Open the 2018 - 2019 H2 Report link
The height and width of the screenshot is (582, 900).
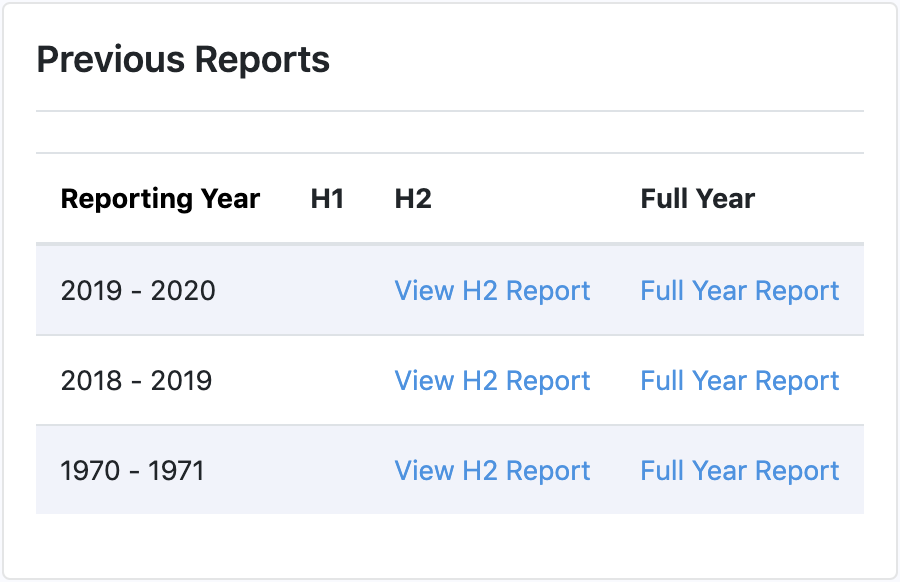point(492,381)
